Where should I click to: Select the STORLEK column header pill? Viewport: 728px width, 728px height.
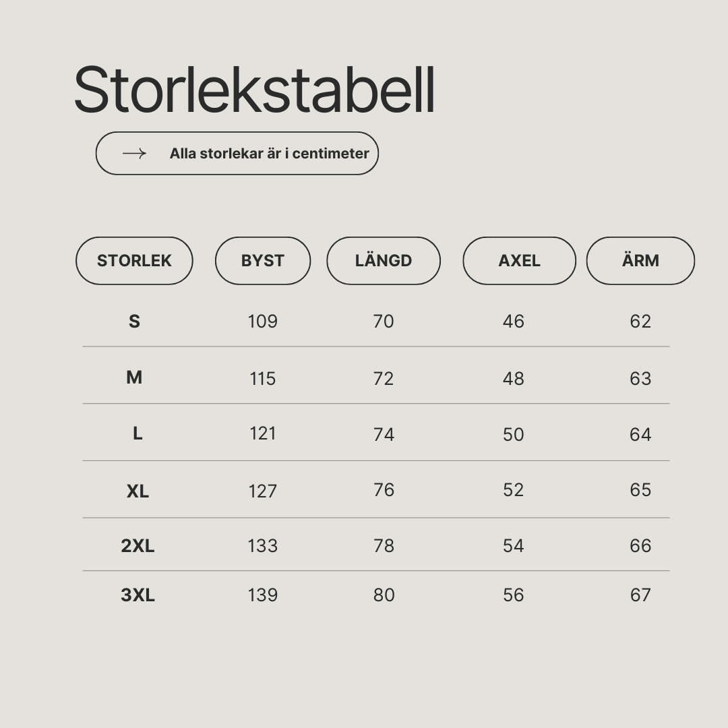tap(134, 260)
